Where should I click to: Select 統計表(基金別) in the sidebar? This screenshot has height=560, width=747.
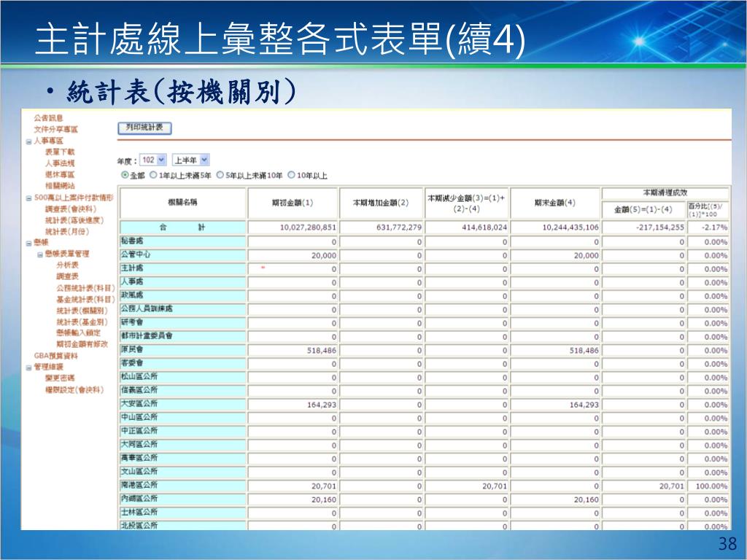(x=82, y=322)
